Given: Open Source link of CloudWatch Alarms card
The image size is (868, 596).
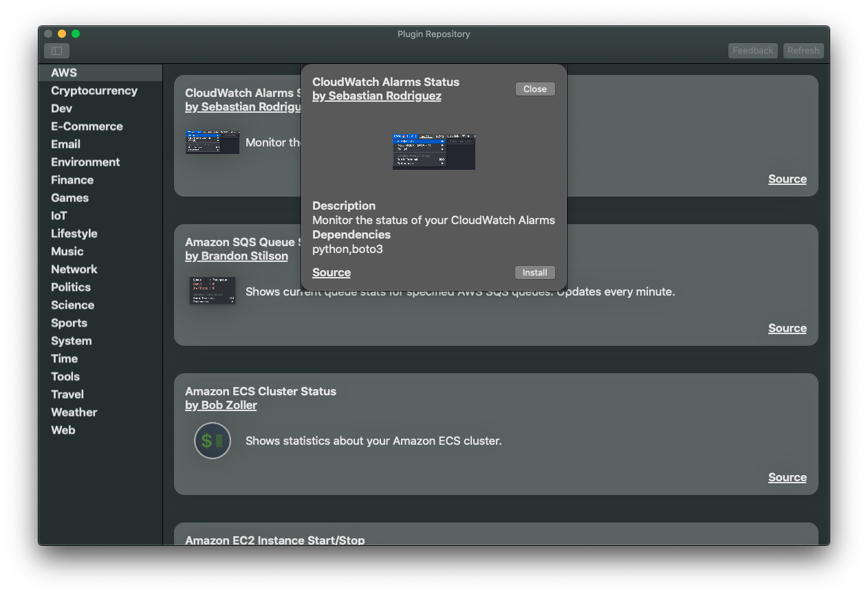Looking at the screenshot, I should (x=788, y=179).
